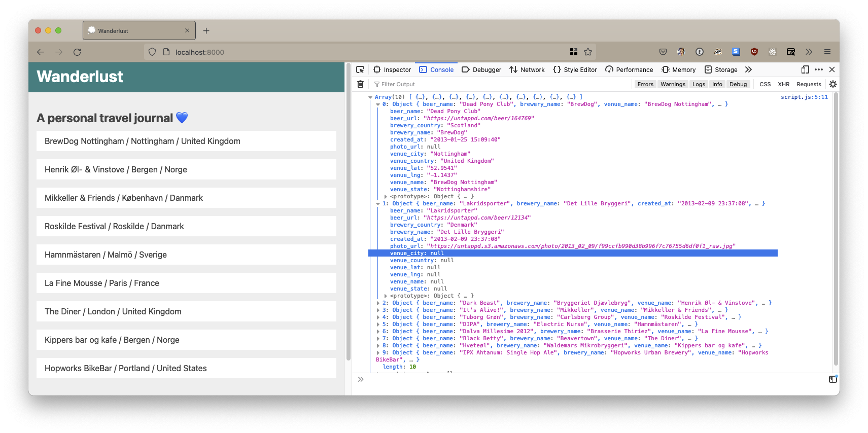Image resolution: width=868 pixels, height=433 pixels.
Task: Select Mikkeller & Friends København entry
Action: 186,198
